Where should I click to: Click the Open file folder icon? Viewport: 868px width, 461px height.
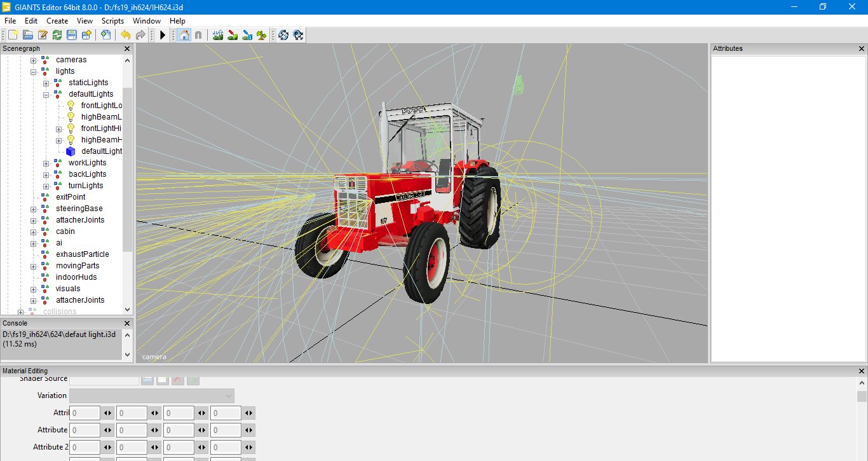point(27,35)
